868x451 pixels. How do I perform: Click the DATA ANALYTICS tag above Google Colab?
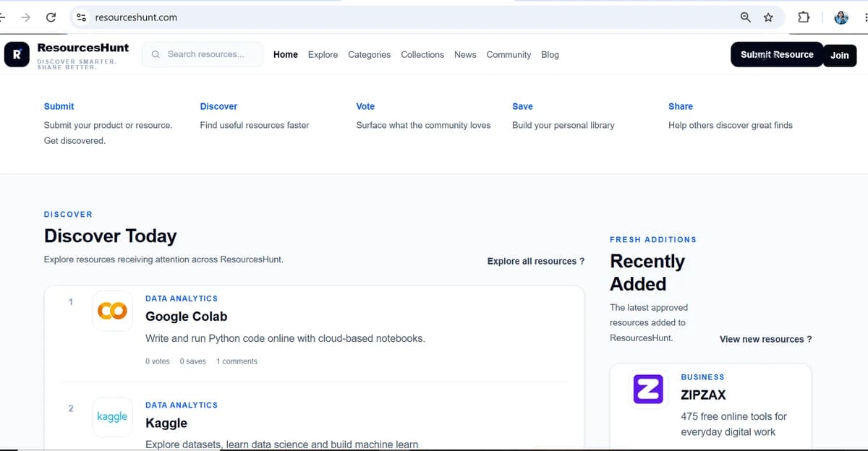(182, 298)
